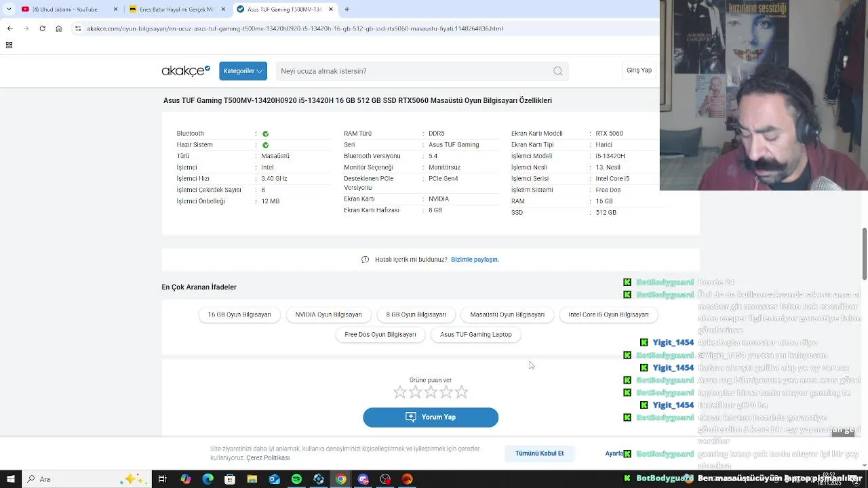Viewport: 868px width, 488px height.
Task: Select the Masaüstü Oyun Bilgisayarı tag
Action: click(x=507, y=314)
